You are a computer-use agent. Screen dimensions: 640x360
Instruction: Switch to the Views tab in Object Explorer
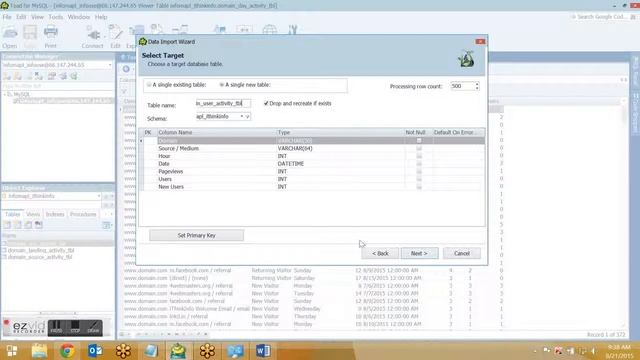(x=33, y=214)
